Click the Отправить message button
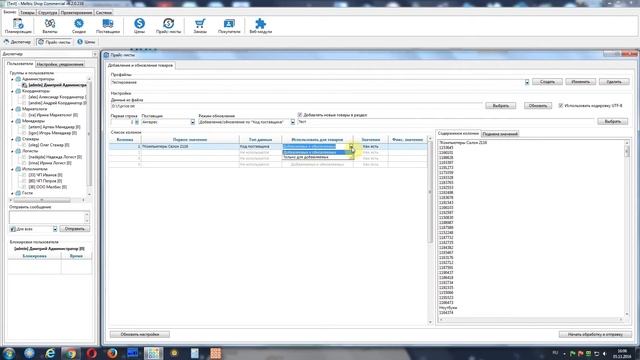The width and height of the screenshot is (640, 360). coord(75,229)
